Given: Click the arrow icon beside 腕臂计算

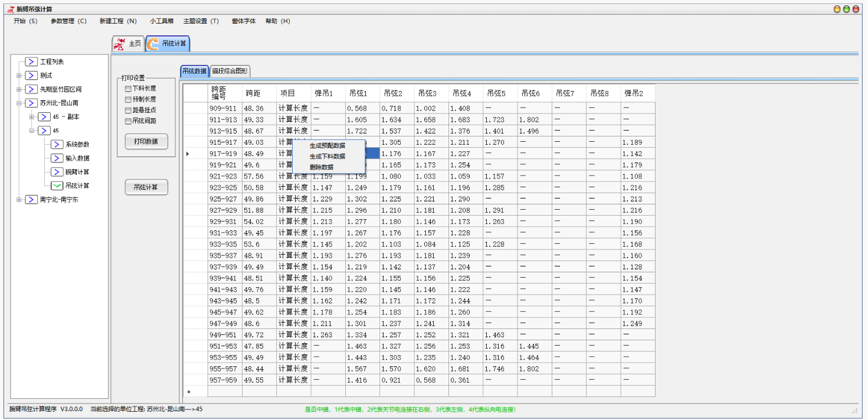Looking at the screenshot, I should 57,172.
